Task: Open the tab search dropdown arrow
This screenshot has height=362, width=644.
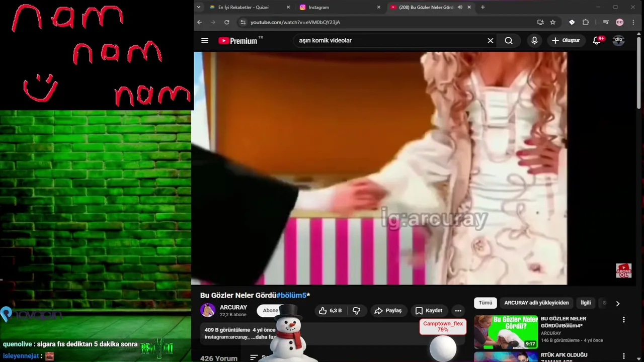Action: click(x=199, y=7)
